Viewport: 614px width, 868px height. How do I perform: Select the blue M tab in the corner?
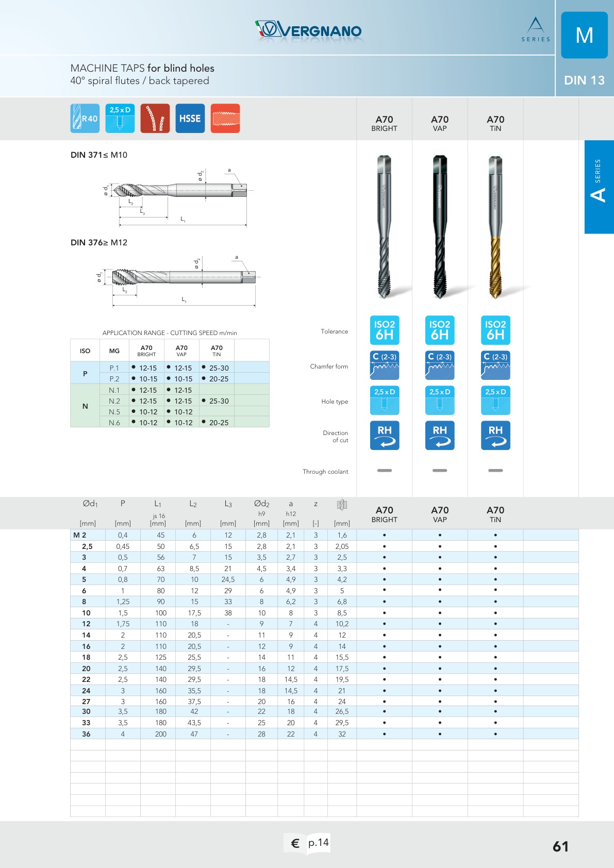pos(585,35)
